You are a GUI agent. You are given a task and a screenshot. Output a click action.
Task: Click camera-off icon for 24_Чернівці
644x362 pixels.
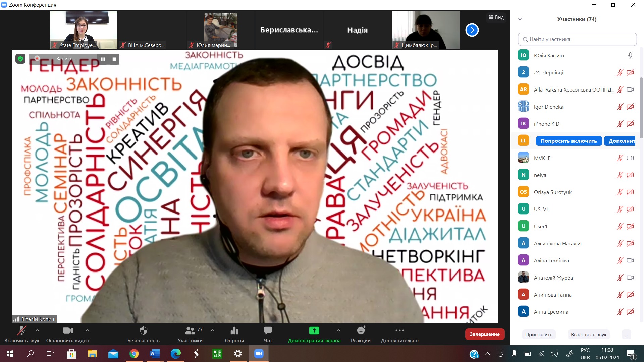pos(630,73)
